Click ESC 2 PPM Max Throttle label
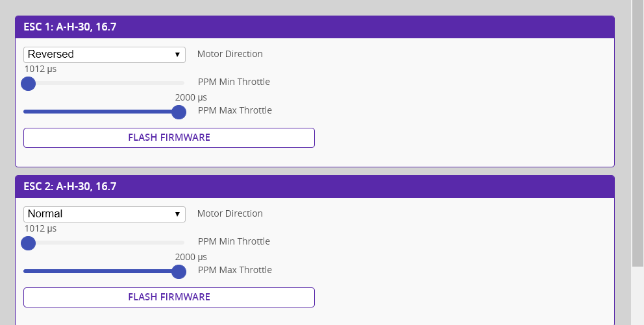Viewport: 644px width, 325px height. point(234,270)
